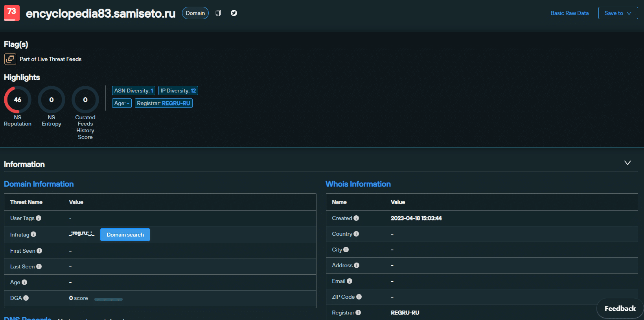Image resolution: width=644 pixels, height=320 pixels.
Task: Click the Curated Feeds History Score gauge
Action: [x=85, y=100]
